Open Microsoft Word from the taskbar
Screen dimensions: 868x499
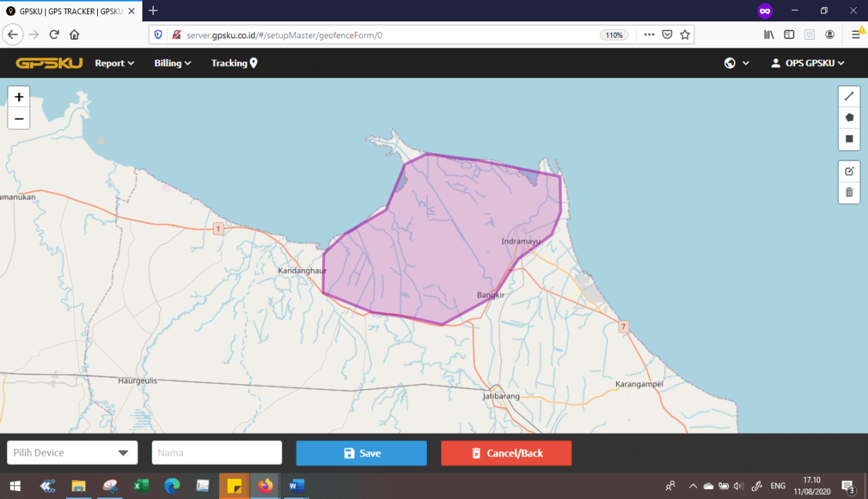296,486
